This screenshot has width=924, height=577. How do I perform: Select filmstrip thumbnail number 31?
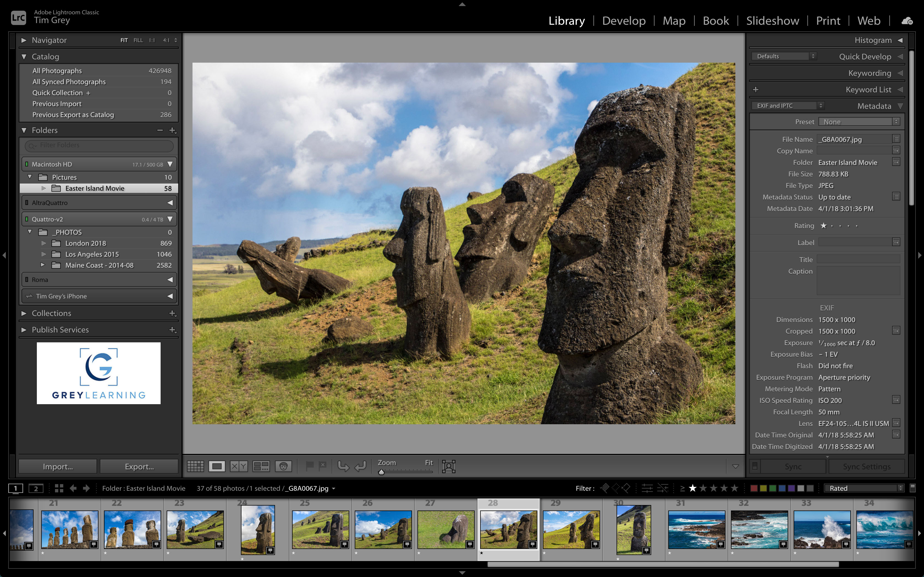696,529
